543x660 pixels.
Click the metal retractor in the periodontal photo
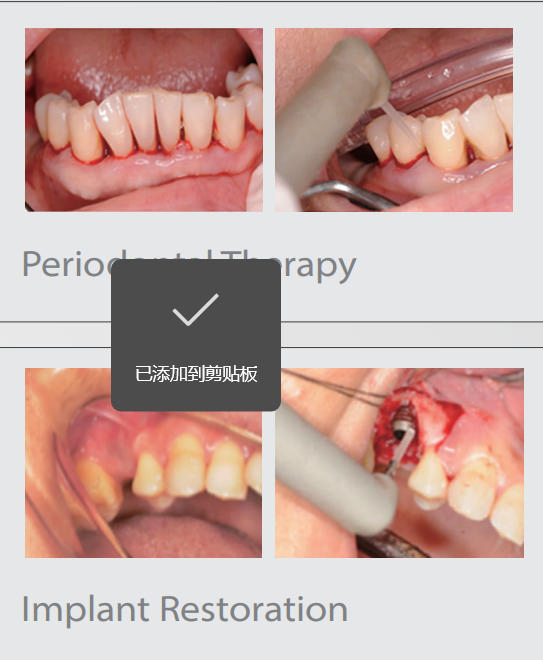(349, 194)
